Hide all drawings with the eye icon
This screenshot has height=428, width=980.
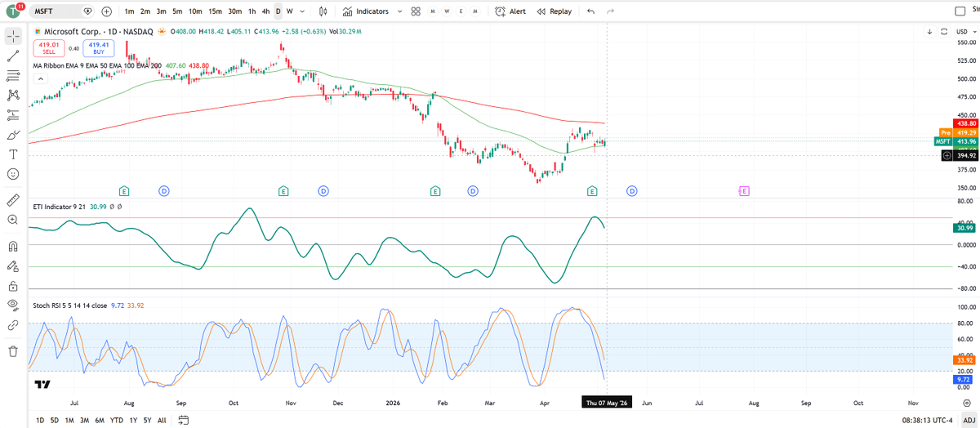[x=13, y=305]
